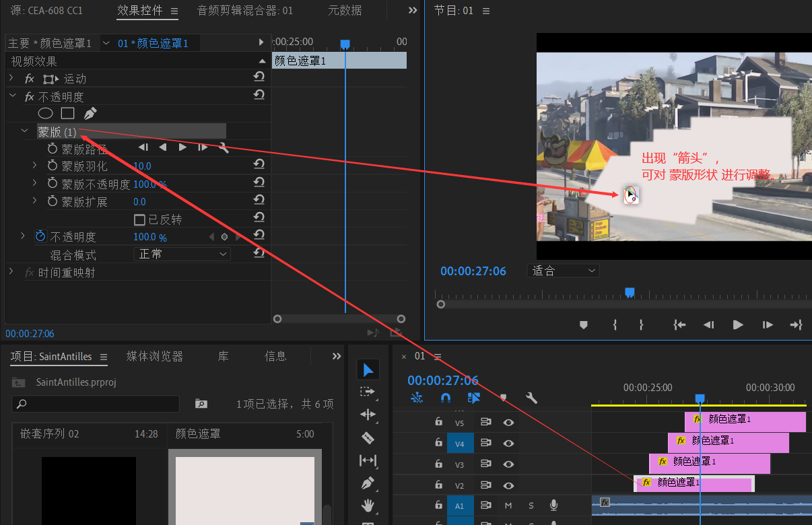Toggle animation stopwatch for 不透明度

point(40,236)
